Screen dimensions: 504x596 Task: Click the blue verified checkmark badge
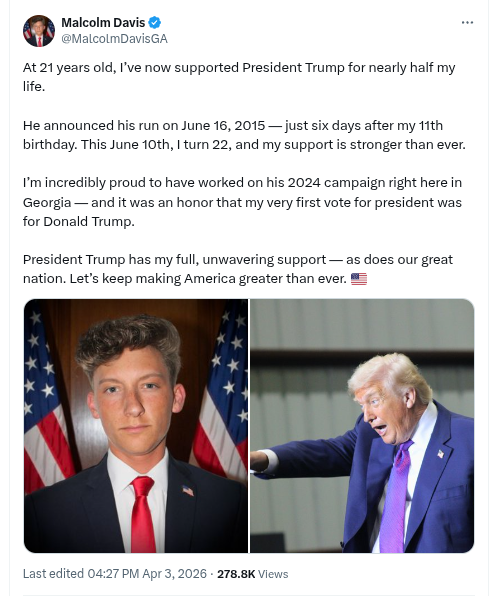154,23
